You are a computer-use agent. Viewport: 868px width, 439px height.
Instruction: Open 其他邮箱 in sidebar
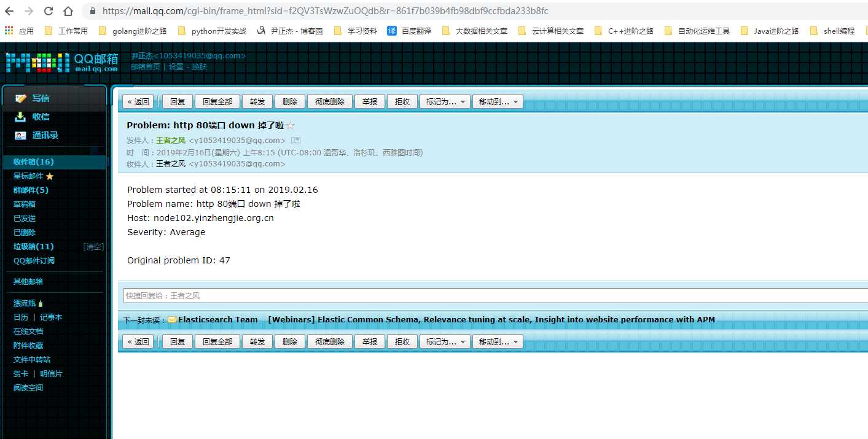pyautogui.click(x=28, y=282)
